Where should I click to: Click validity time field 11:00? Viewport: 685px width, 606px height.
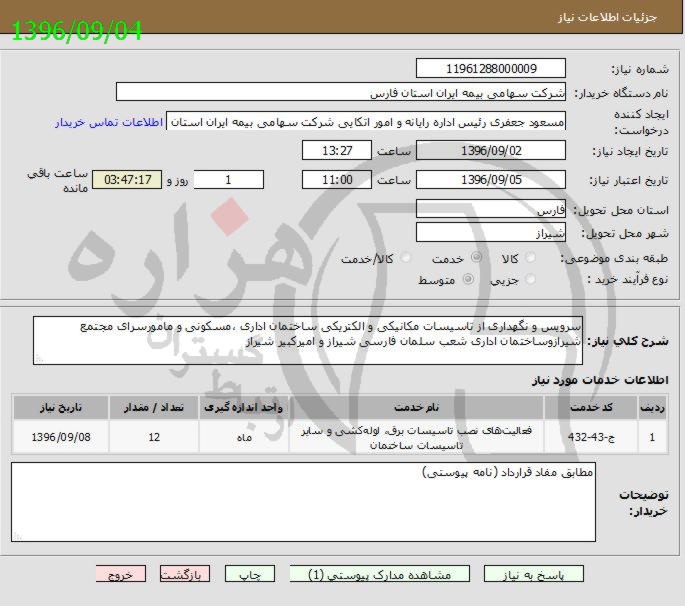[x=337, y=180]
